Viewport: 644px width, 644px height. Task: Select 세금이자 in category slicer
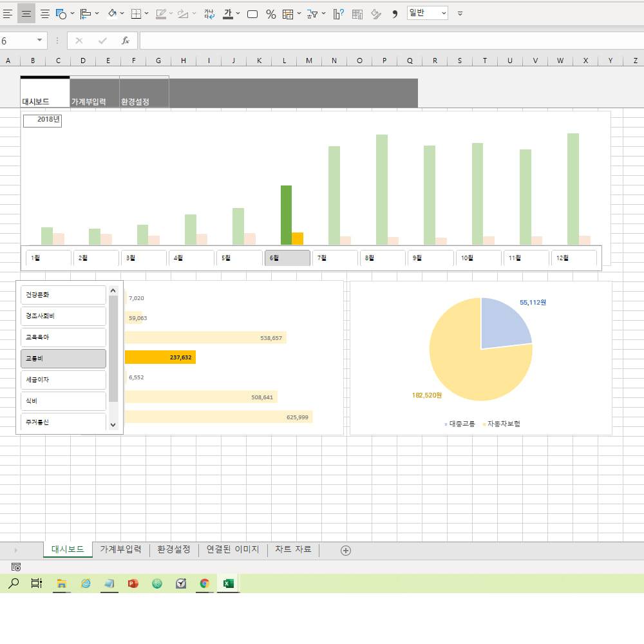(63, 380)
